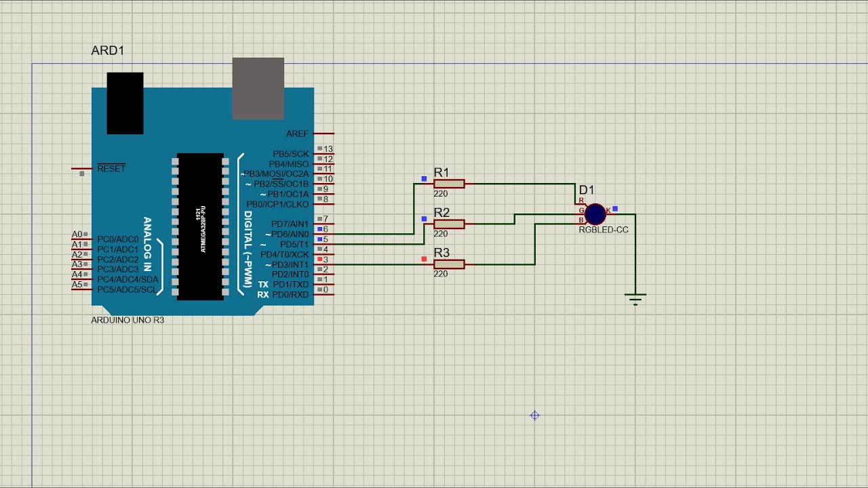Click the PD2/INT0 pin label

[x=290, y=274]
